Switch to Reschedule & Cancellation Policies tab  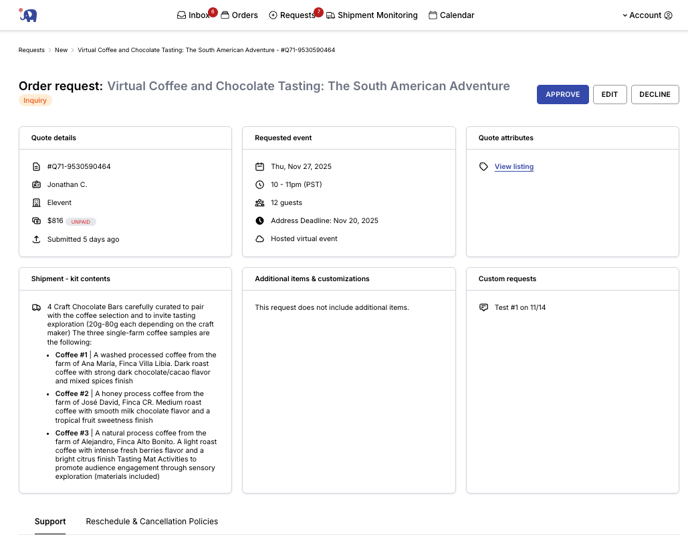(x=152, y=521)
